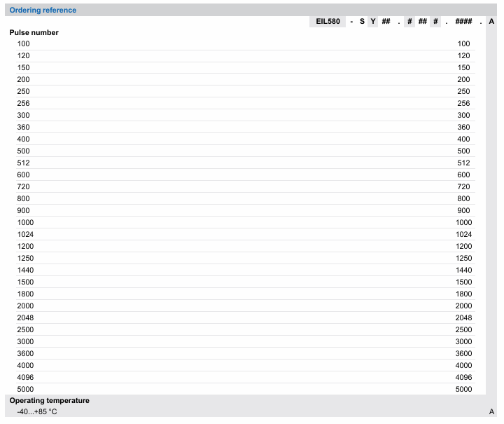Click the 5000 order code value
The height and width of the screenshot is (424, 504).
(463, 390)
